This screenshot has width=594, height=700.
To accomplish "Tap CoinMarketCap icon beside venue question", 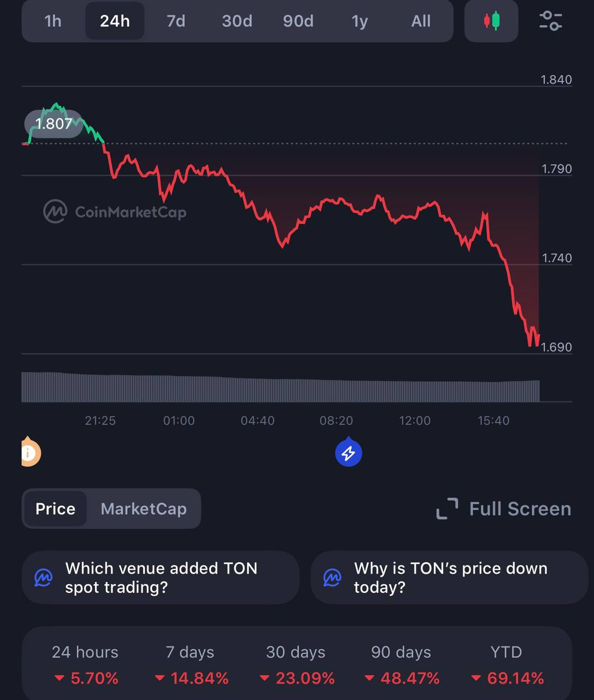I will point(44,577).
